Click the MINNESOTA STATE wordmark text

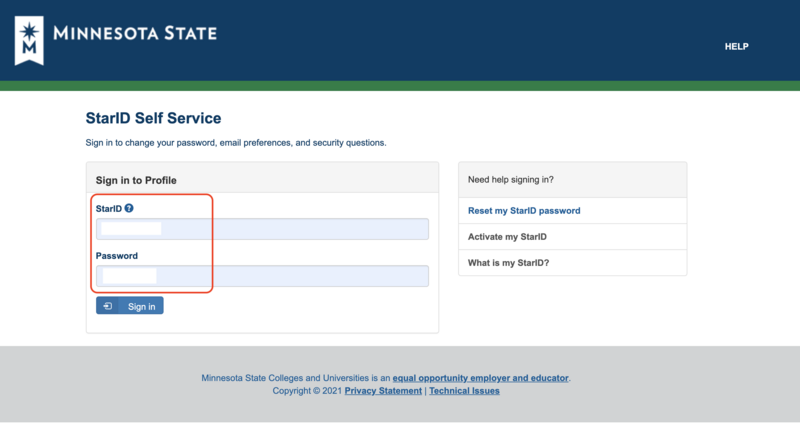(134, 33)
